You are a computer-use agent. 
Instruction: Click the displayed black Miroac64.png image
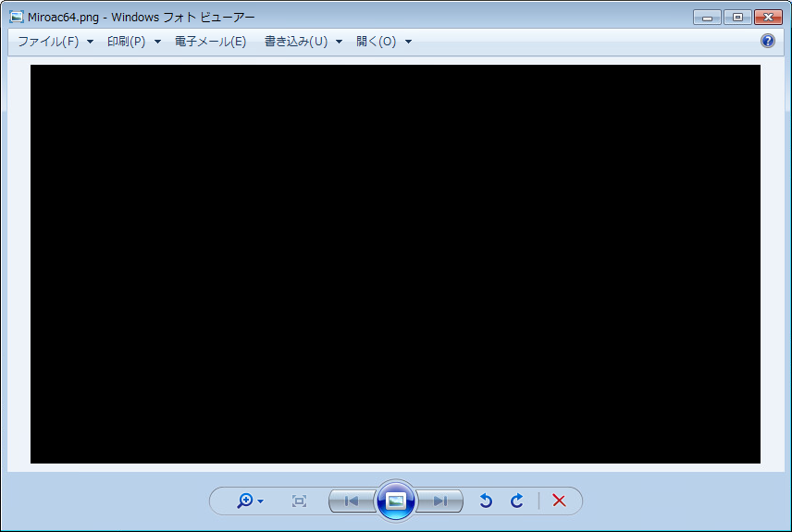[x=395, y=264]
